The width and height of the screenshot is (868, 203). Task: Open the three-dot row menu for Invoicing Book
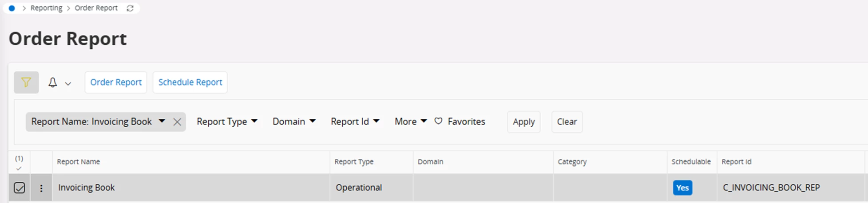coord(41,188)
